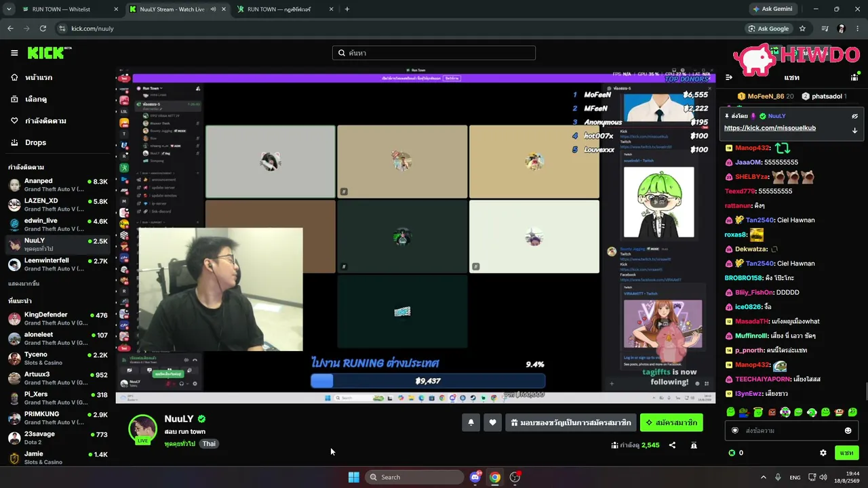This screenshot has height=488, width=868.
Task: Open Pl_Xers recommended channel
Action: pos(58,398)
